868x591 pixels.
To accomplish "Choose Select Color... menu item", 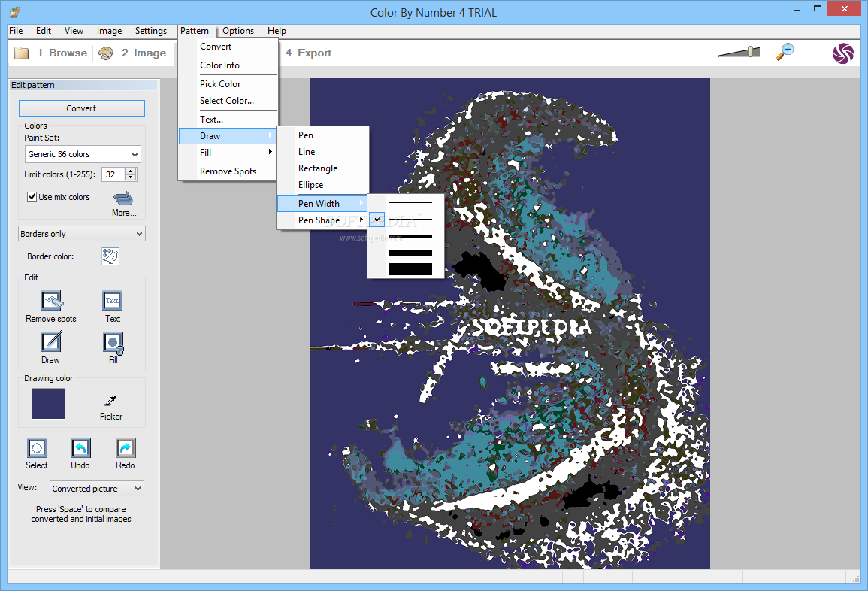I will tap(227, 101).
